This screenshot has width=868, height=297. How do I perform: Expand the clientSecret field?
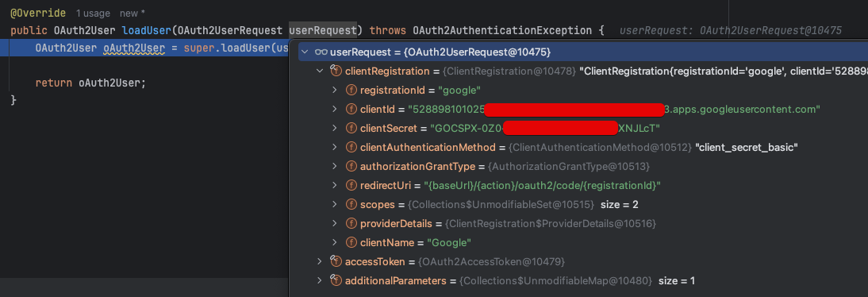coord(334,129)
